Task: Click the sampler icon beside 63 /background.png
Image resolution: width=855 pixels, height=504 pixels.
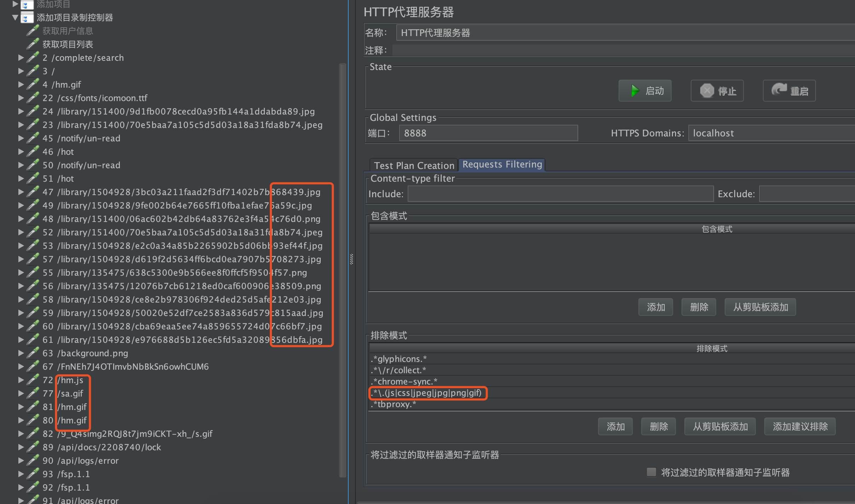Action: [33, 353]
